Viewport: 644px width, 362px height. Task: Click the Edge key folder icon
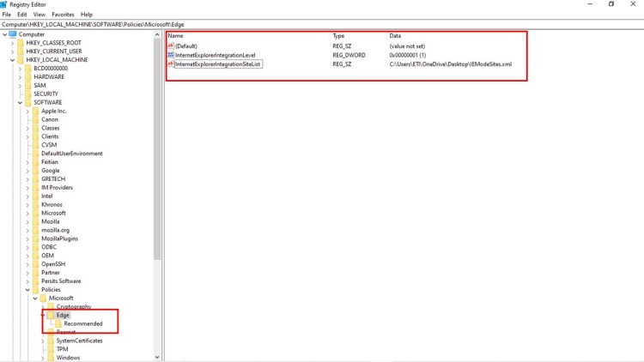52,315
